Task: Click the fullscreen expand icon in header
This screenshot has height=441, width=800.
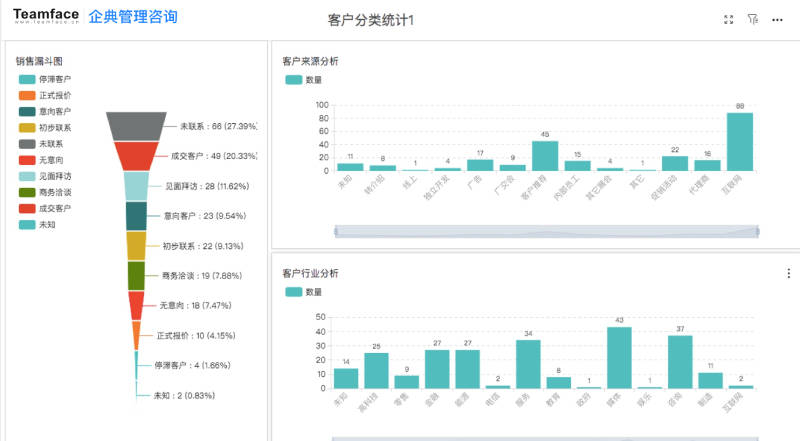Action: click(728, 19)
